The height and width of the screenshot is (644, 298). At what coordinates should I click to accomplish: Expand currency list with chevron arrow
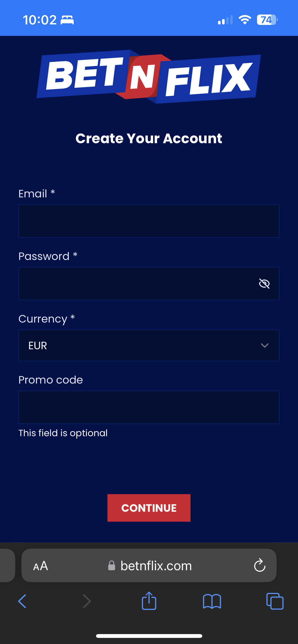click(265, 345)
